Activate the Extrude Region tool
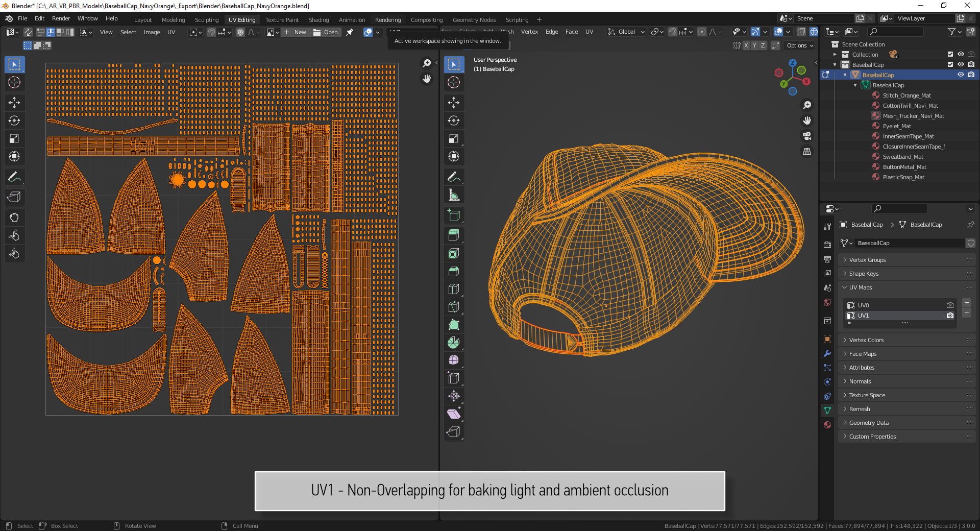The height and width of the screenshot is (531, 980). [x=454, y=235]
